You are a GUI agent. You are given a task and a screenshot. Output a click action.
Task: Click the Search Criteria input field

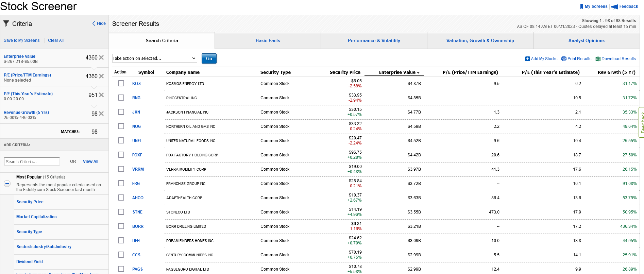(32, 161)
